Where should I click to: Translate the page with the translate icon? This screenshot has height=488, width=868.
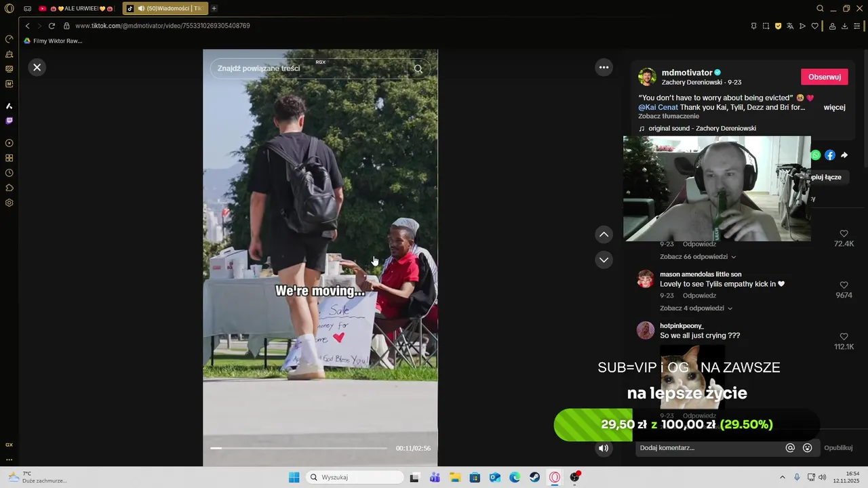point(790,26)
